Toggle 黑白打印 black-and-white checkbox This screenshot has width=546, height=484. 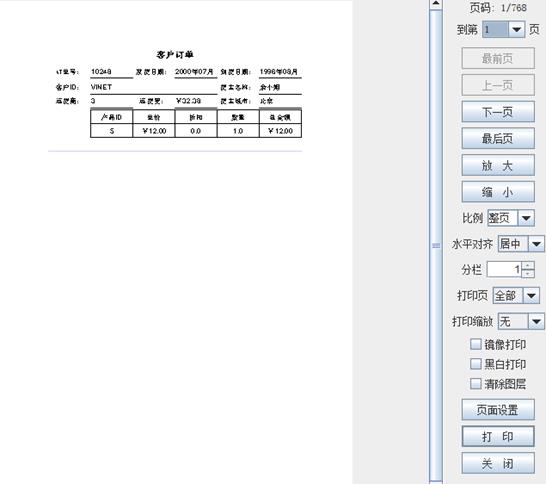point(475,364)
